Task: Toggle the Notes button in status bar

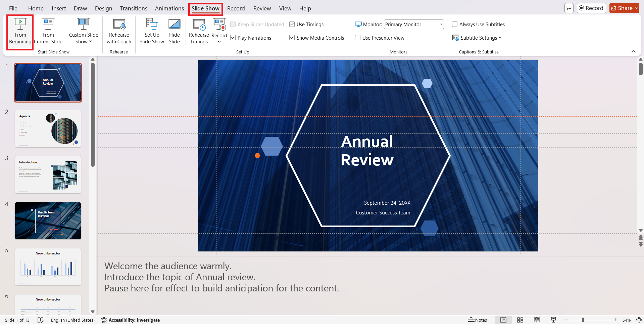Action: 478,320
